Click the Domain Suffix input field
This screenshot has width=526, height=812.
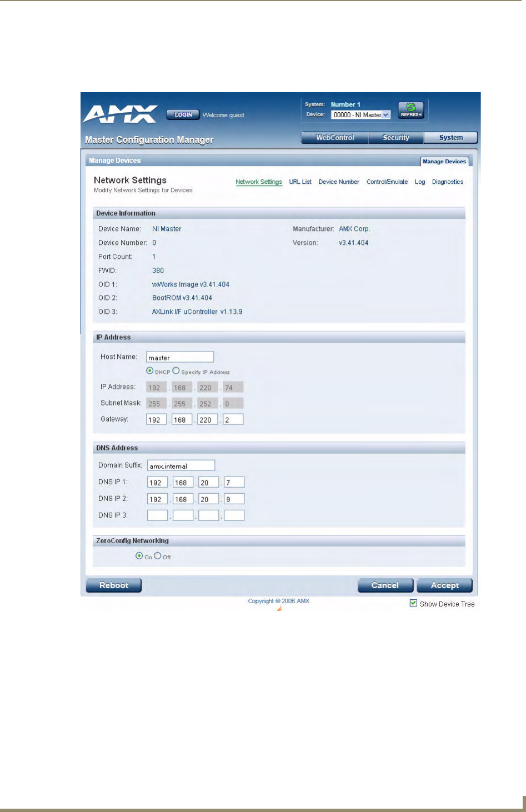(181, 465)
